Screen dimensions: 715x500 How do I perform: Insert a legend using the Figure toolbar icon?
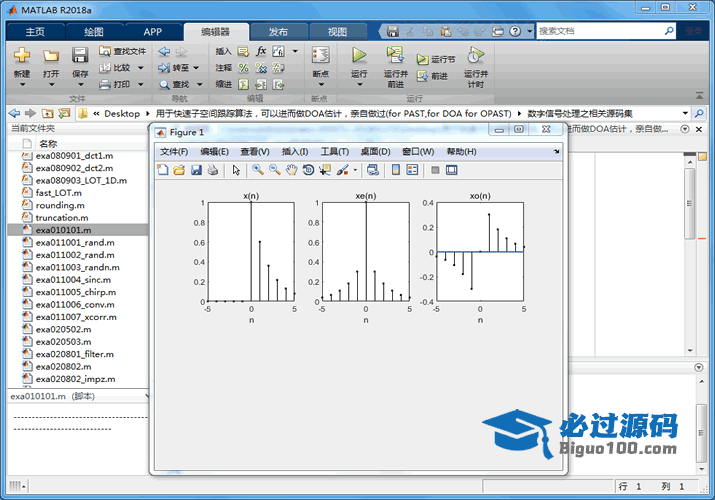412,170
